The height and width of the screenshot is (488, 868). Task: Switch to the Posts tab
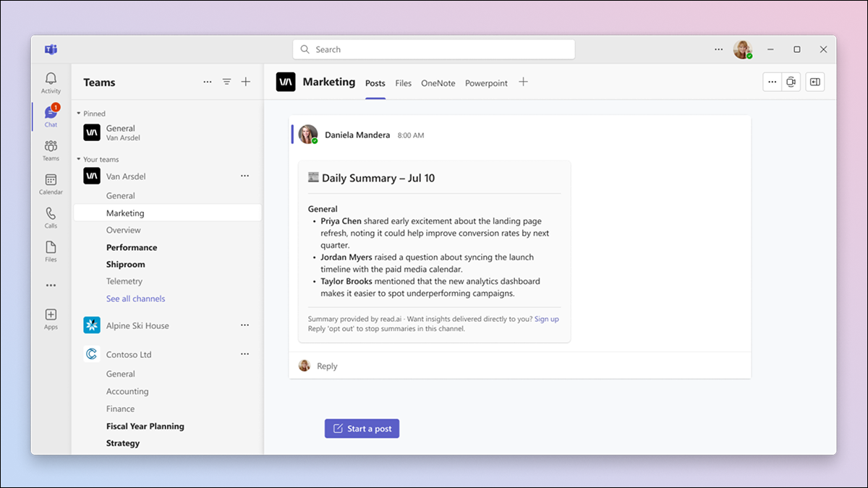coord(375,83)
